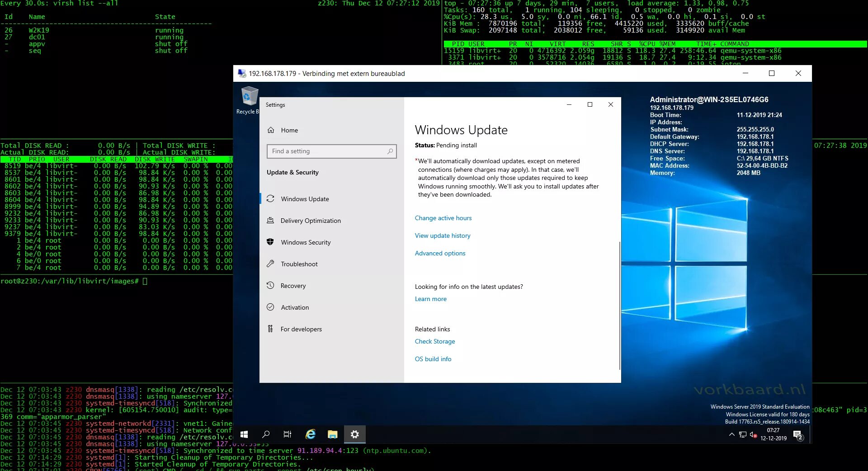Click the Windows Update sync icon
The width and height of the screenshot is (868, 471).
[x=270, y=199]
